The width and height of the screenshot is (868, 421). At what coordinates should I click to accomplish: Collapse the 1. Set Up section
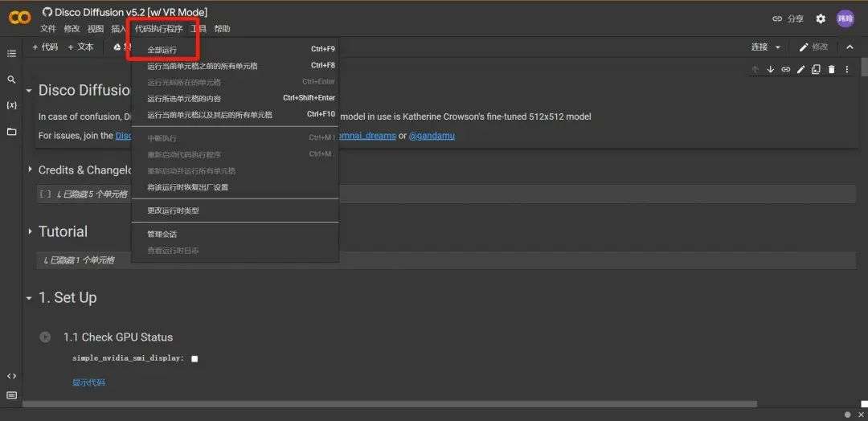point(30,298)
